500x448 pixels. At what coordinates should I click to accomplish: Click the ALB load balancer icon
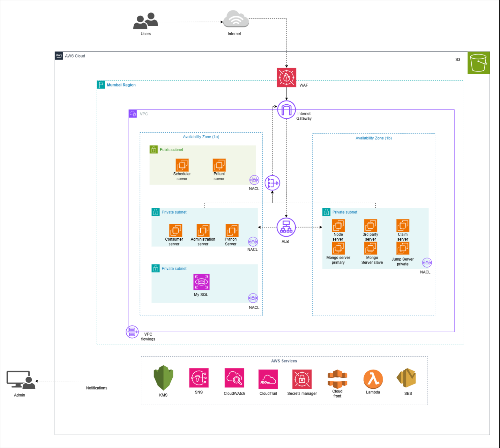(286, 227)
